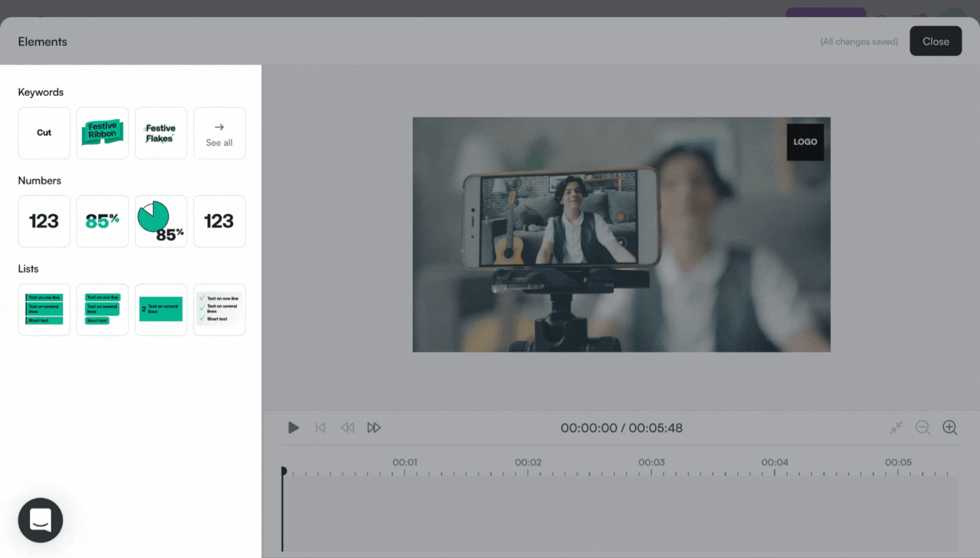
Task: Open the support chat widget
Action: click(40, 521)
